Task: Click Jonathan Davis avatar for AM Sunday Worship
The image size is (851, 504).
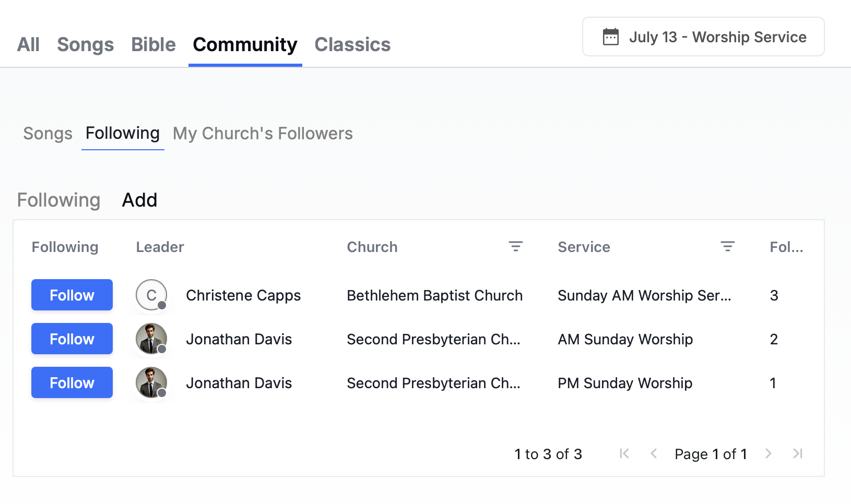Action: [x=151, y=339]
